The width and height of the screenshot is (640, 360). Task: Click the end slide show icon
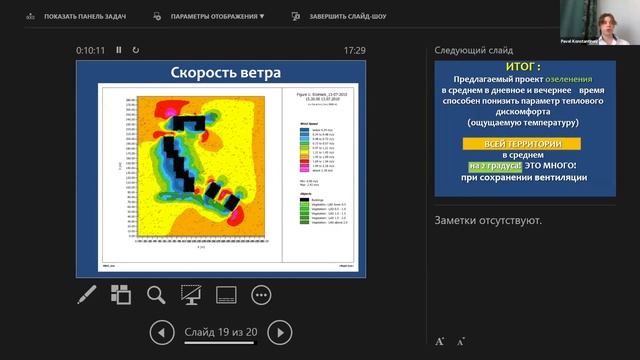click(296, 16)
